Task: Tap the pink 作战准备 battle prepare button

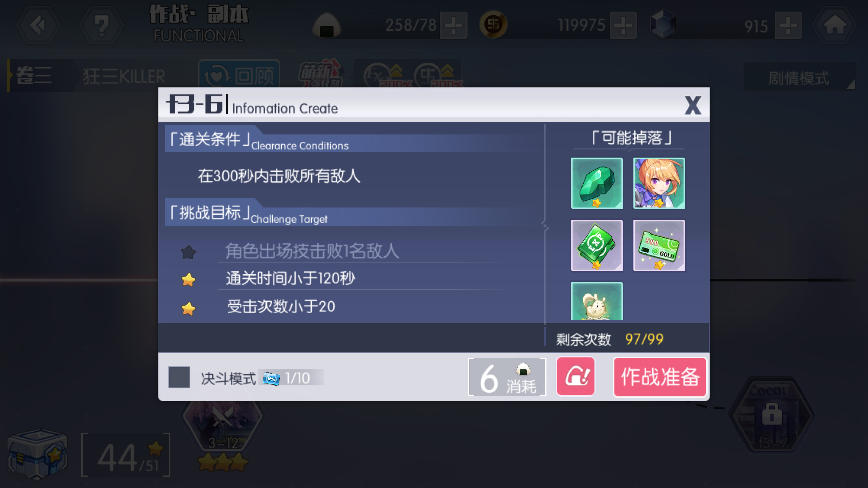Action: click(x=660, y=377)
